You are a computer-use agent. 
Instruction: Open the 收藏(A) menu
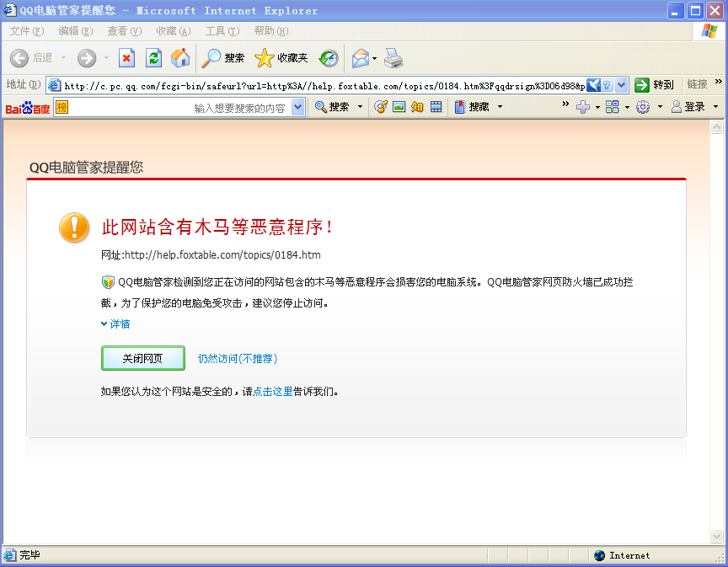point(174,31)
